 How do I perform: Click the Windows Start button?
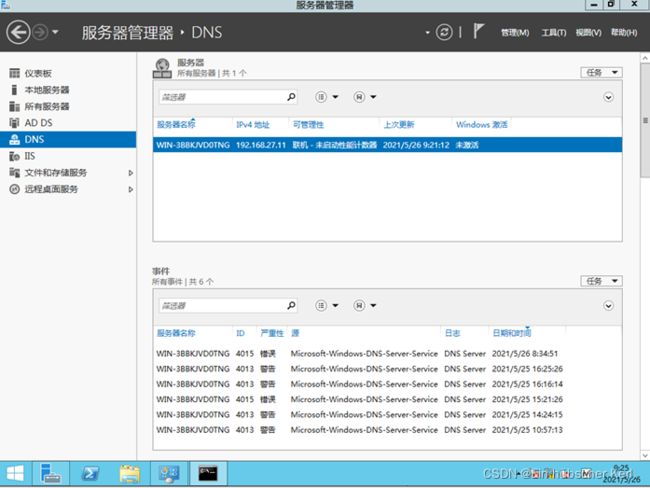coord(15,473)
